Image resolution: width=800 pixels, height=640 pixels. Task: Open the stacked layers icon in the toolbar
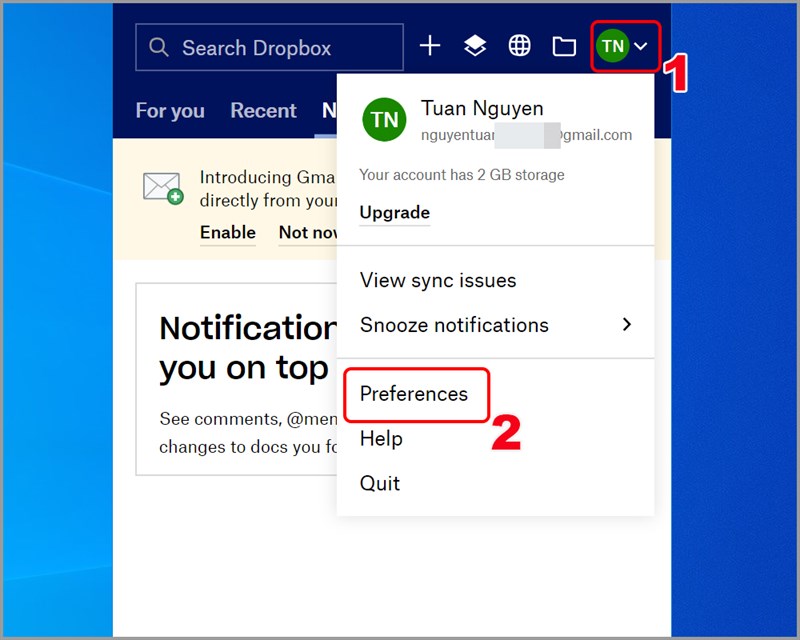pos(474,45)
